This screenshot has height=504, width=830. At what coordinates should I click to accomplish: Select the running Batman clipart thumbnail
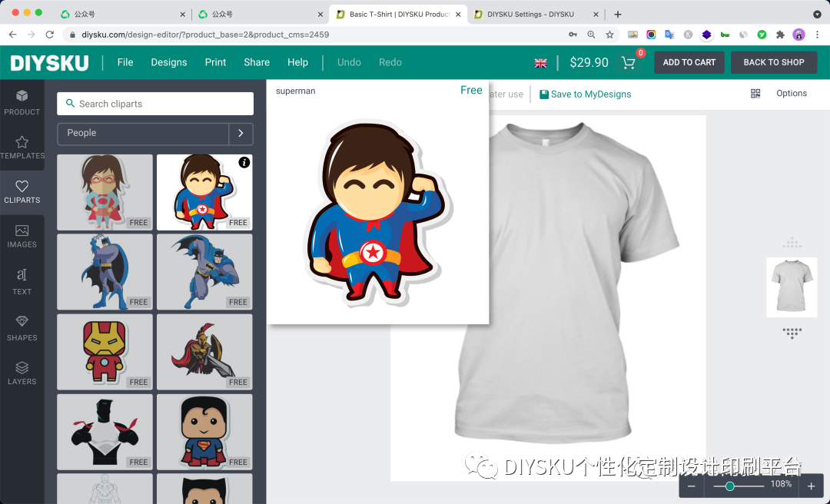point(204,272)
